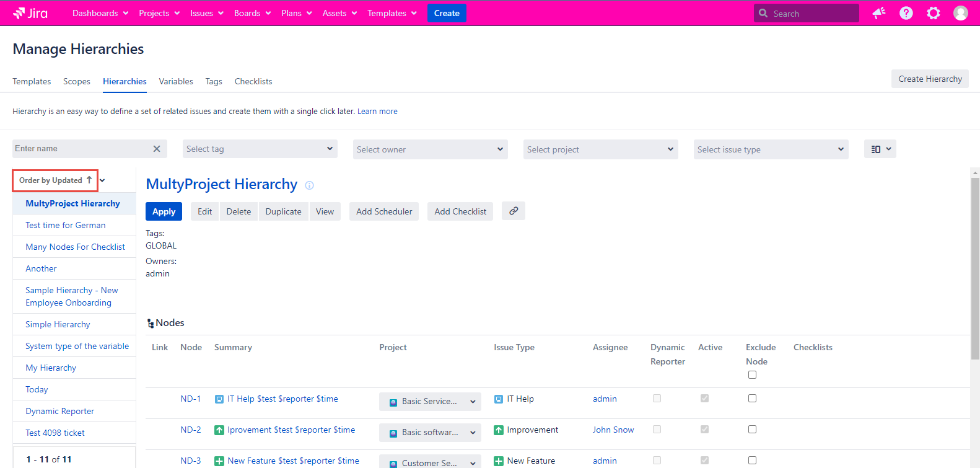Open the help question mark icon
The height and width of the screenshot is (468, 980).
tap(906, 13)
